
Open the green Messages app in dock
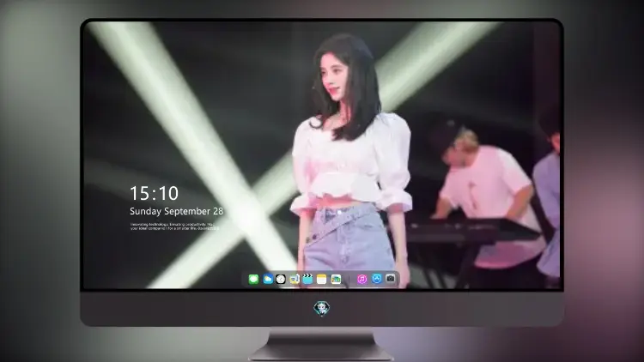[x=253, y=279]
